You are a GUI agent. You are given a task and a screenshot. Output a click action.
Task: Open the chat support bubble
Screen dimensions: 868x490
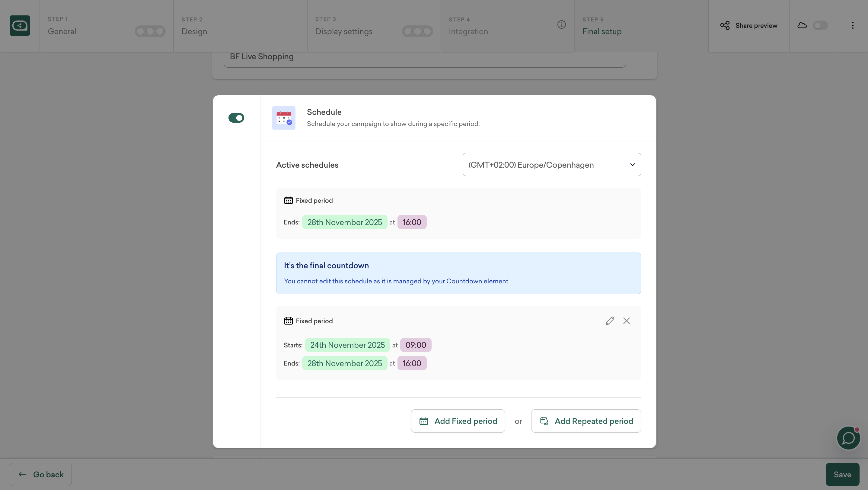pyautogui.click(x=848, y=438)
